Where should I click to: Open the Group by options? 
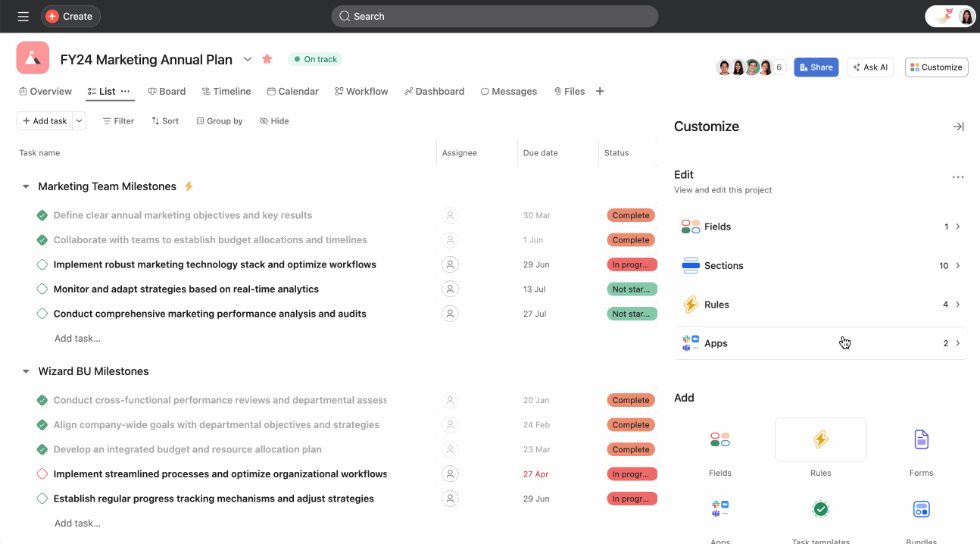pos(220,121)
